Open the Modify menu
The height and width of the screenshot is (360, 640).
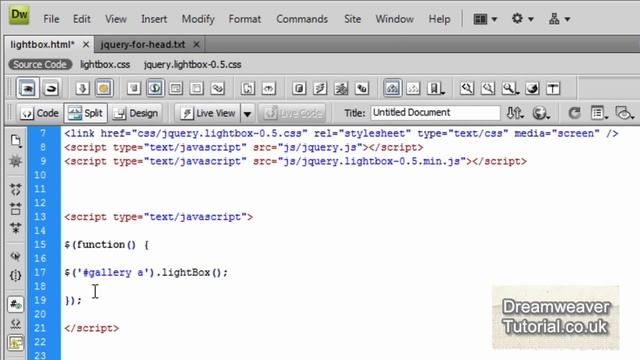(x=198, y=19)
